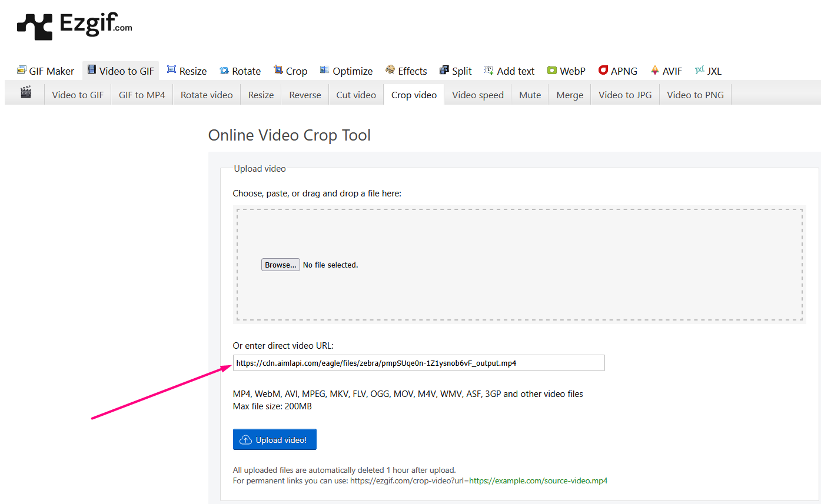Click the Effects palette icon
The image size is (821, 504).
click(390, 70)
